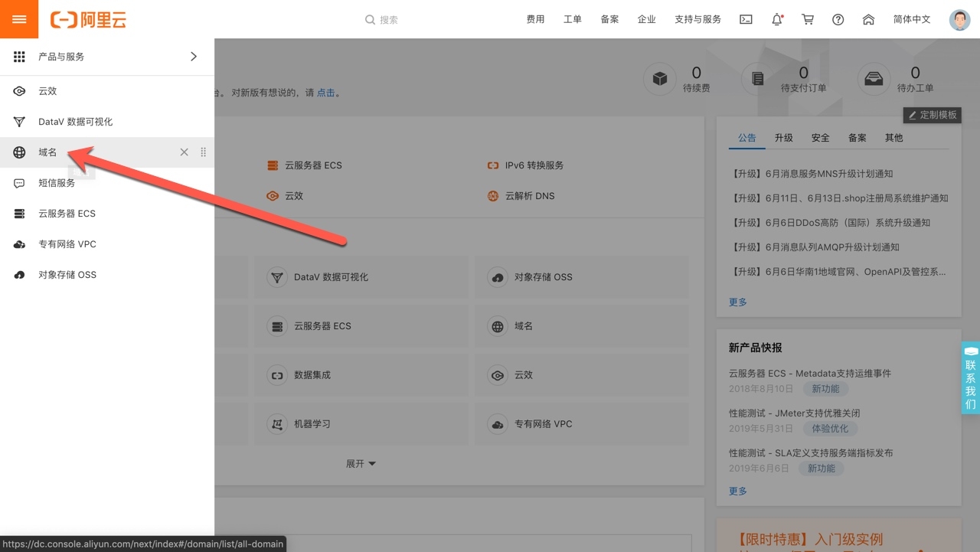Click the drag handle beside 域名
Image resolution: width=980 pixels, height=552 pixels.
tap(203, 152)
